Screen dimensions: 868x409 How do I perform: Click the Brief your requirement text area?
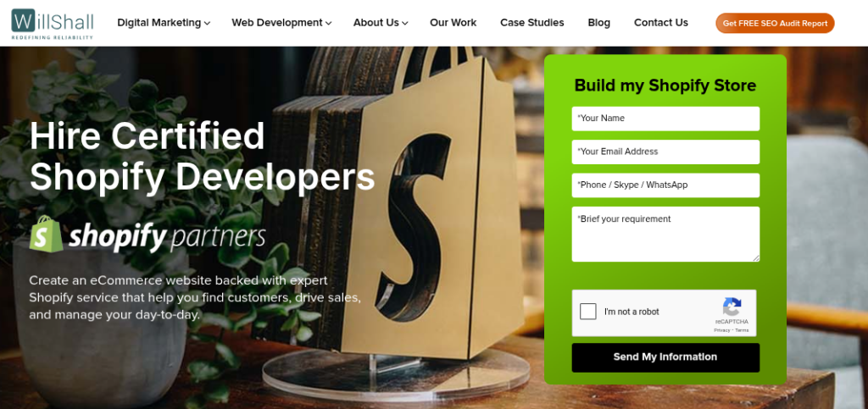665,234
